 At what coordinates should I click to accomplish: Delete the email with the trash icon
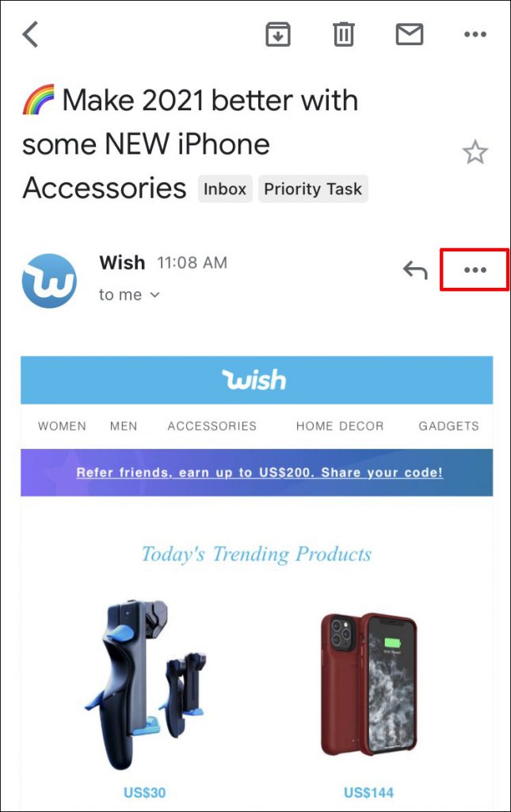click(343, 34)
